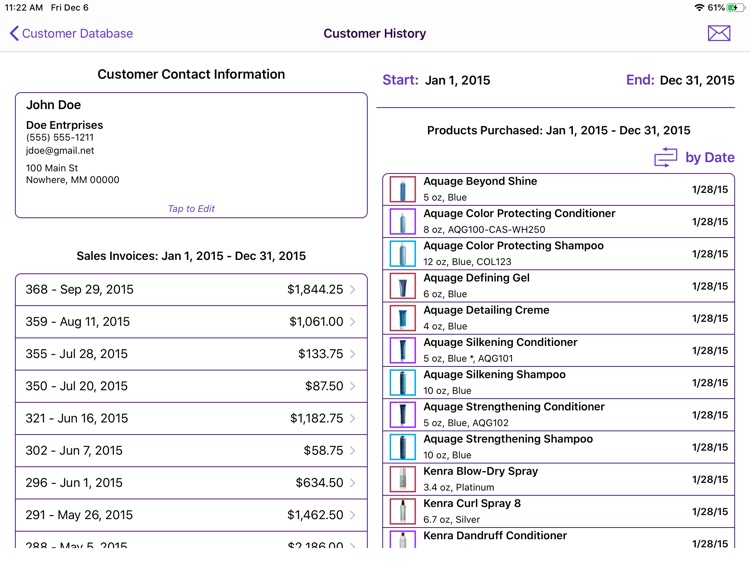The height and width of the screenshot is (563, 750).
Task: Select invoice 321 from Jun 16, 2015
Action: [x=191, y=418]
